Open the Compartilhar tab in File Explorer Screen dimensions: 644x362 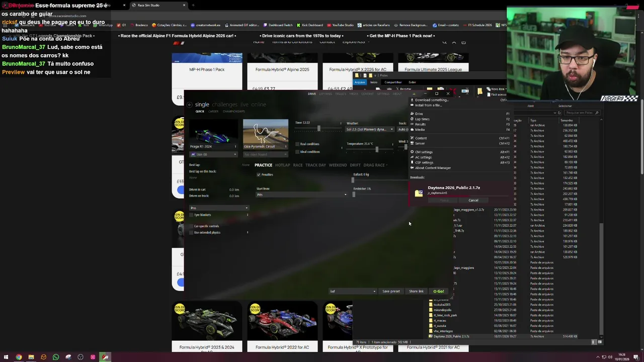click(393, 82)
